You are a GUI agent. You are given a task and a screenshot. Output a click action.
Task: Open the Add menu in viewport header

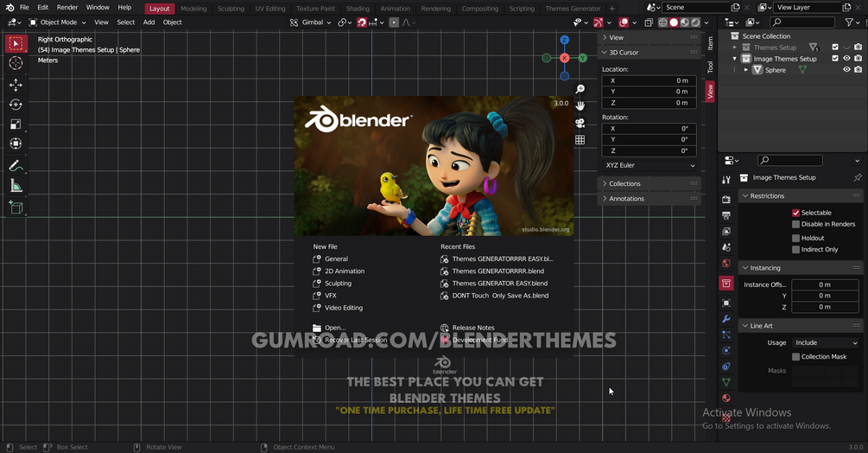149,22
